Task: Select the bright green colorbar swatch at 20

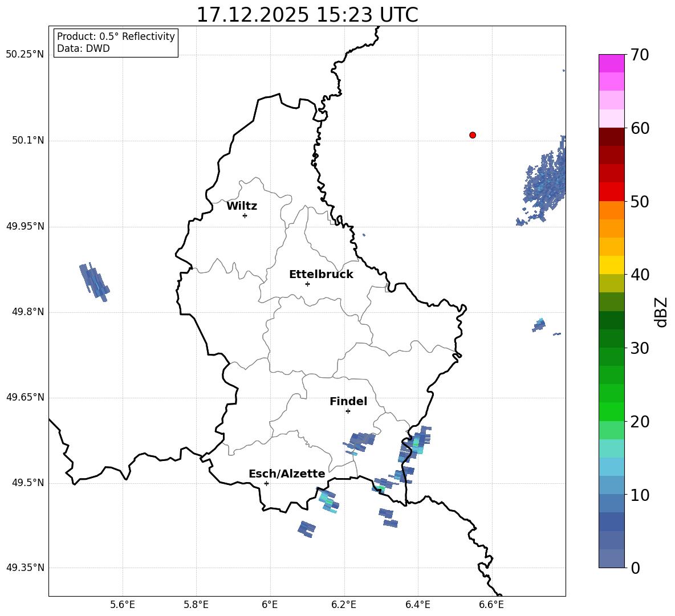Action: (x=612, y=411)
